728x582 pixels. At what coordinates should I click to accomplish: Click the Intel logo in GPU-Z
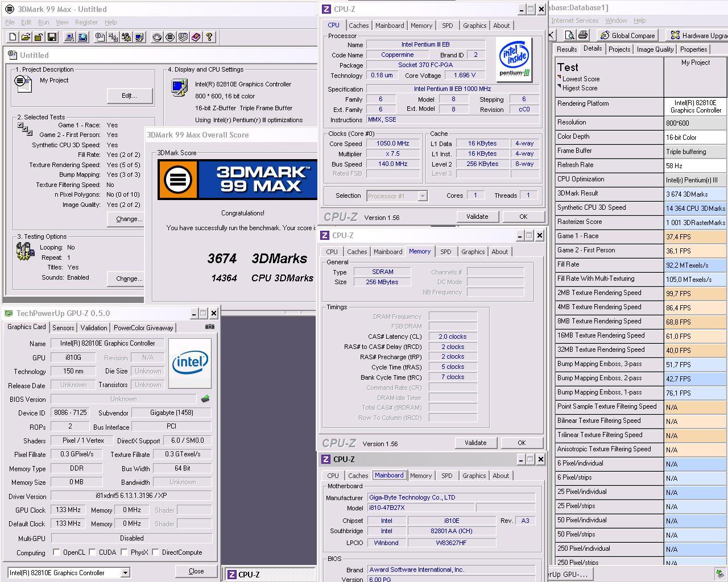[190, 363]
